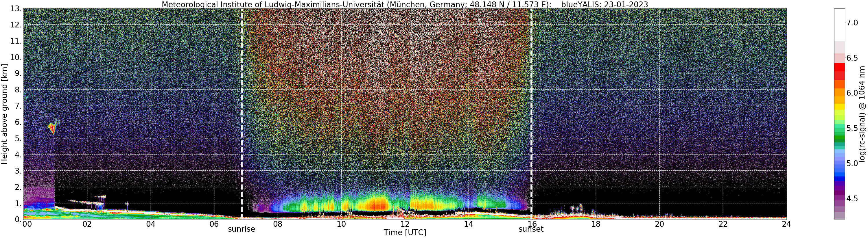Click the x-axis tick label 06

[x=214, y=224]
